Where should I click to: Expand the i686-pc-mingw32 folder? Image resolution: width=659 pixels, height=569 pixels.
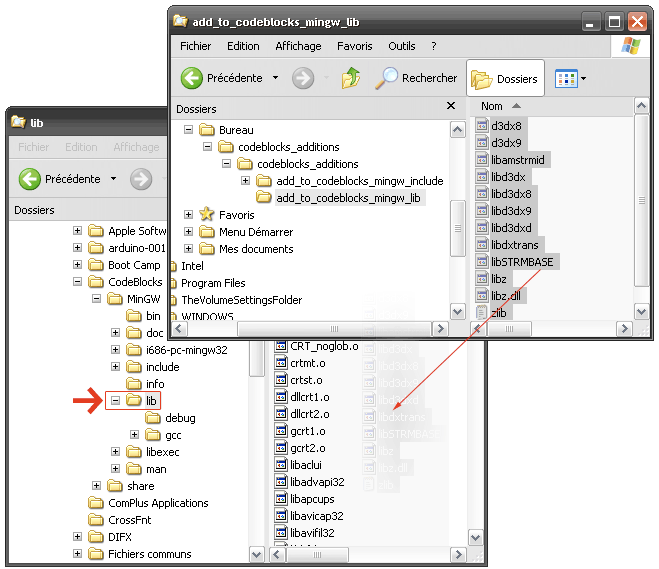coord(115,350)
